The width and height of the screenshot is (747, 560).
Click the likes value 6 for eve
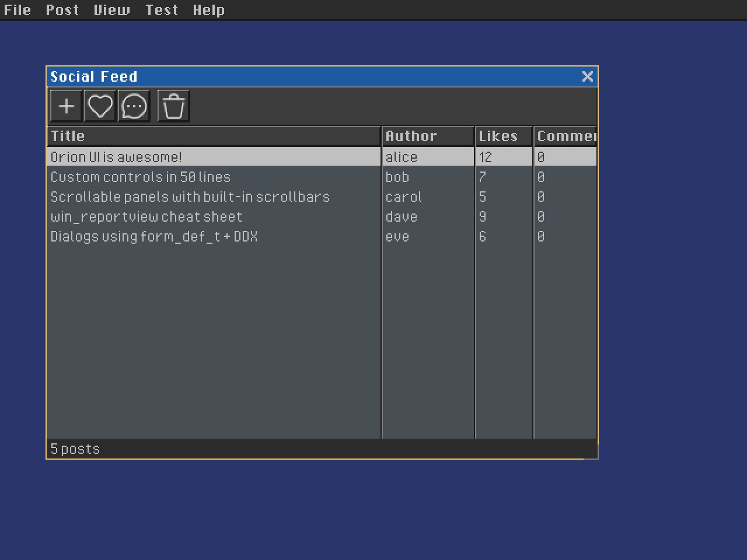(482, 236)
